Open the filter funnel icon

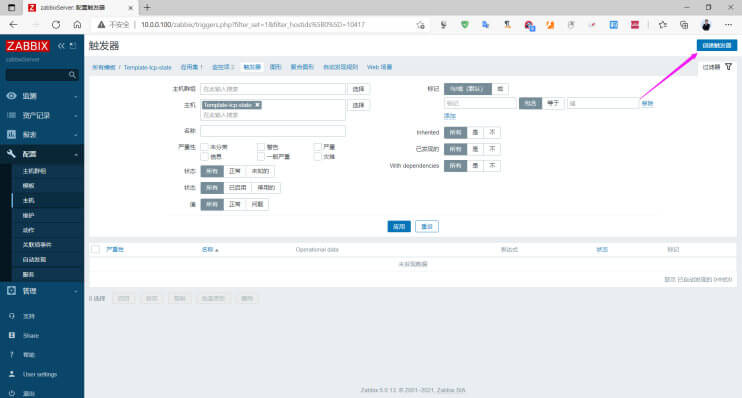tap(728, 67)
